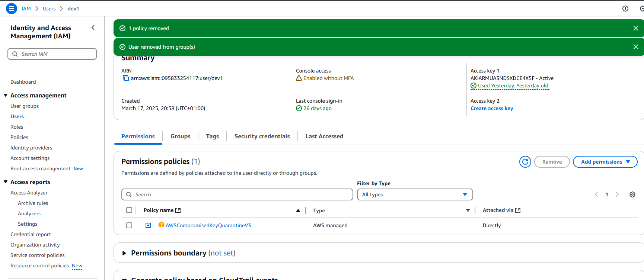
Task: Switch to the Tags tab
Action: pyautogui.click(x=213, y=136)
